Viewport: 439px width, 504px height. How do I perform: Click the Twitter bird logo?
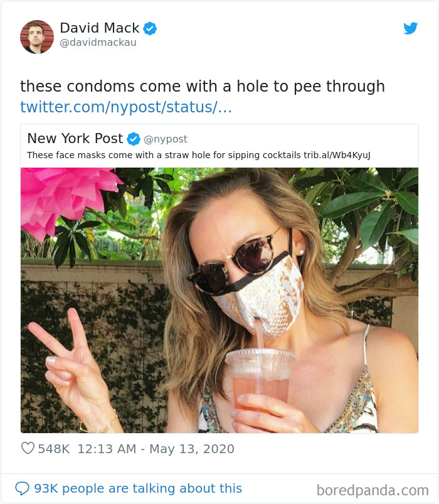[x=411, y=28]
